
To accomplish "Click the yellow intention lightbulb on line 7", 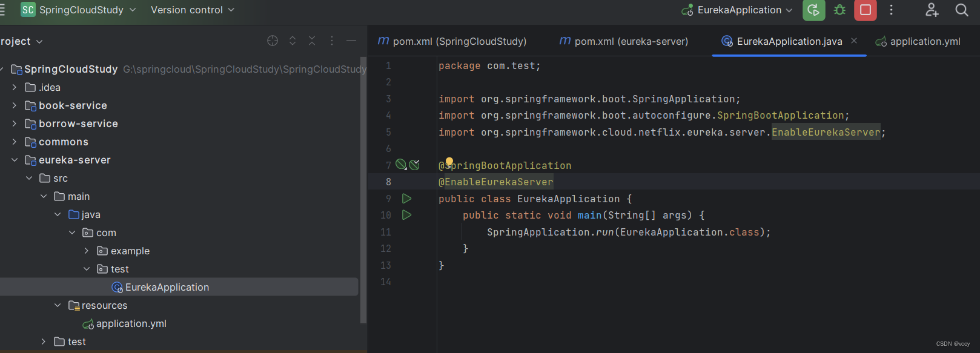I will 449,162.
